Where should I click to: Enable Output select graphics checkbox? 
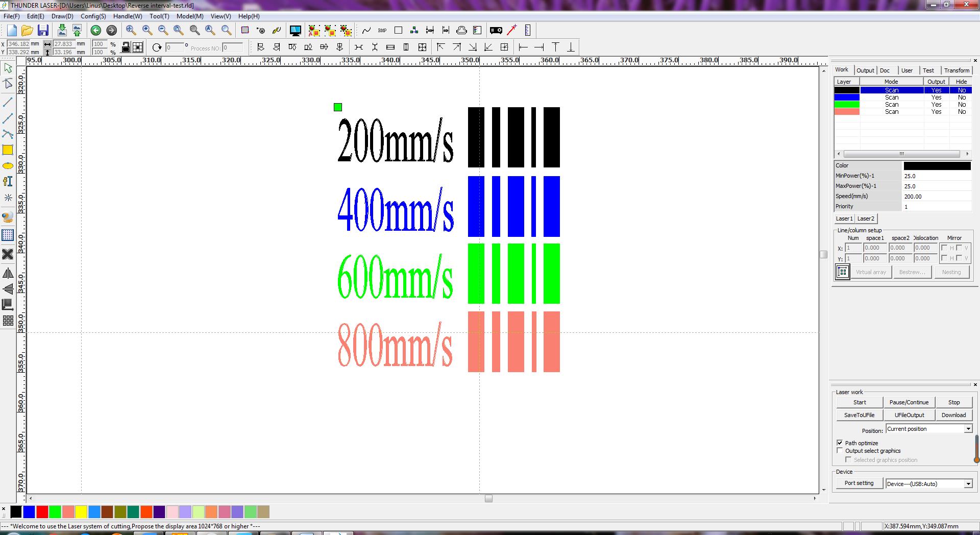tap(840, 451)
